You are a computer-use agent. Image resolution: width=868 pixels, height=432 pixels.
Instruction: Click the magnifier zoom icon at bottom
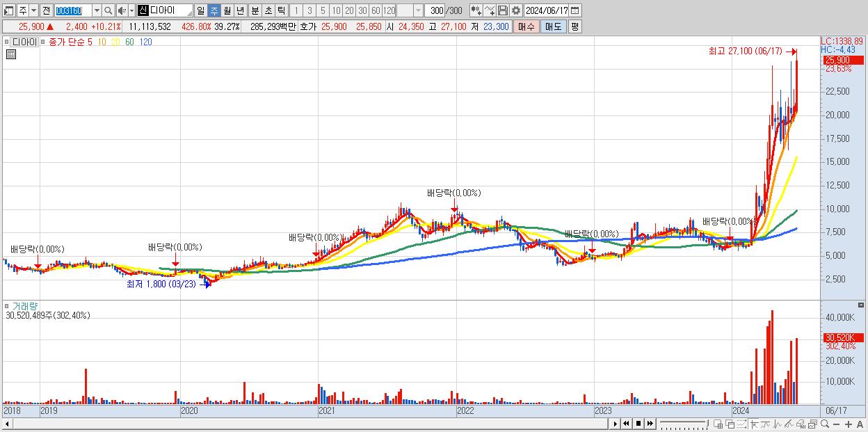click(824, 424)
